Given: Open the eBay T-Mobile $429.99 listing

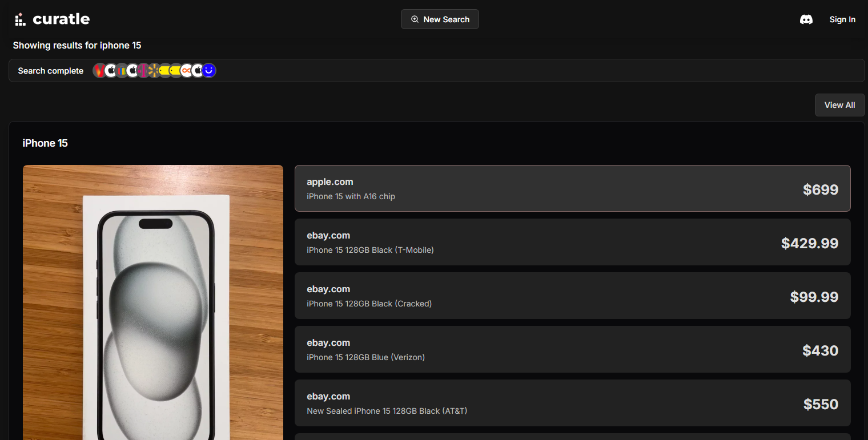Looking at the screenshot, I should coord(572,242).
